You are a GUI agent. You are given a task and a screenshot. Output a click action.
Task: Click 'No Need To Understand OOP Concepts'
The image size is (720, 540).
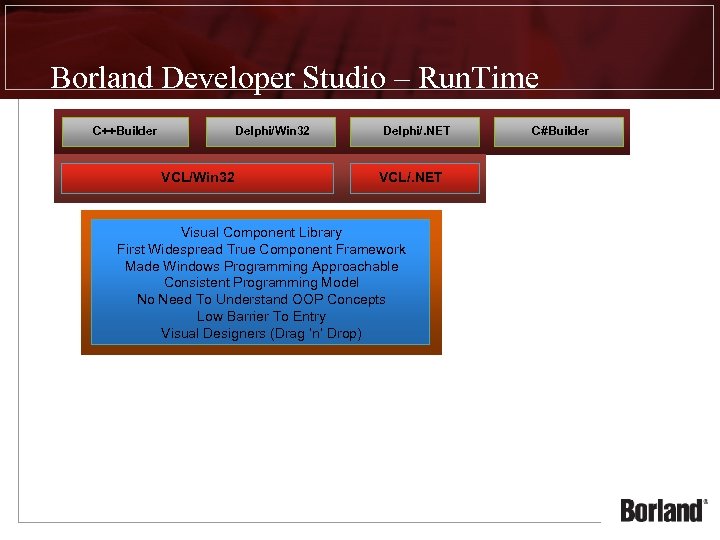(x=261, y=299)
